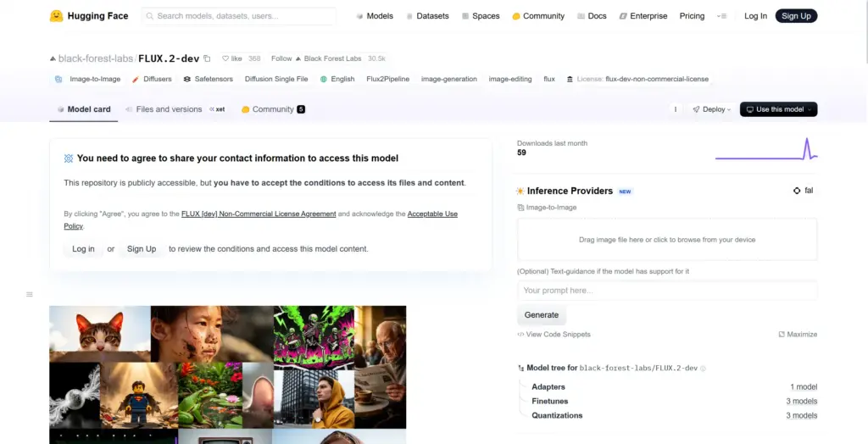The height and width of the screenshot is (444, 868).
Task: Copy the model name FLUX.2-dev icon
Action: click(x=207, y=58)
